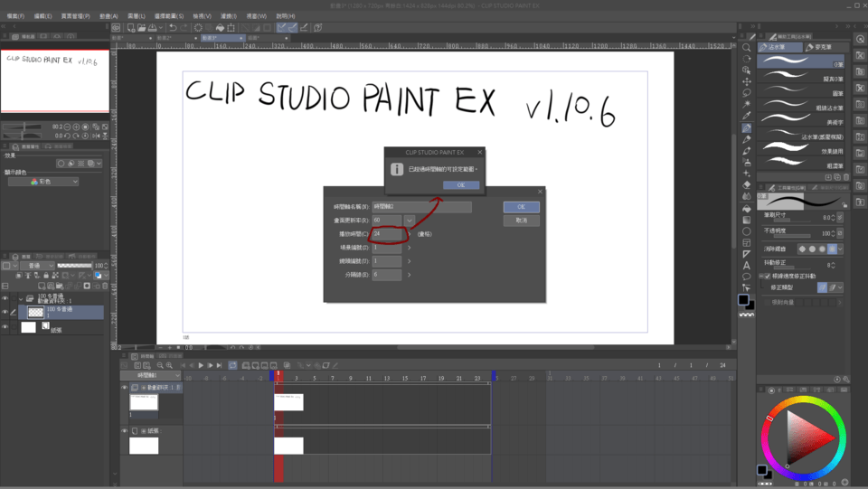Click cancel in the timeline settings dialog
The width and height of the screenshot is (868, 489).
pos(521,221)
